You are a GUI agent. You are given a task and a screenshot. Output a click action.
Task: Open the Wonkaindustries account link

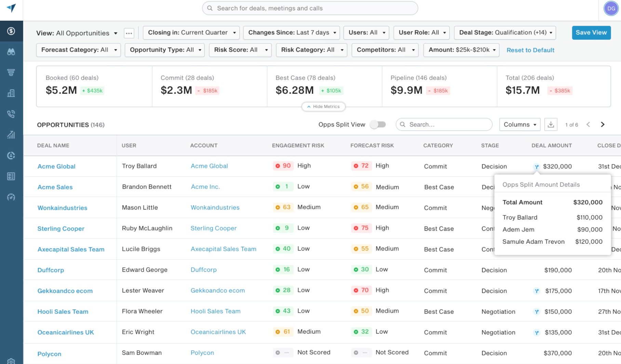pos(215,207)
